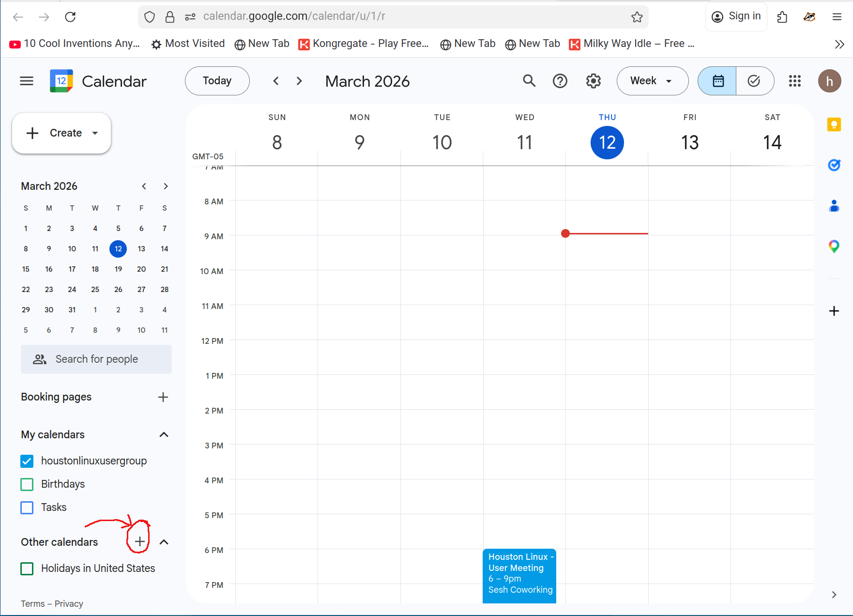Open the Google apps grid
853x616 pixels.
(x=795, y=81)
